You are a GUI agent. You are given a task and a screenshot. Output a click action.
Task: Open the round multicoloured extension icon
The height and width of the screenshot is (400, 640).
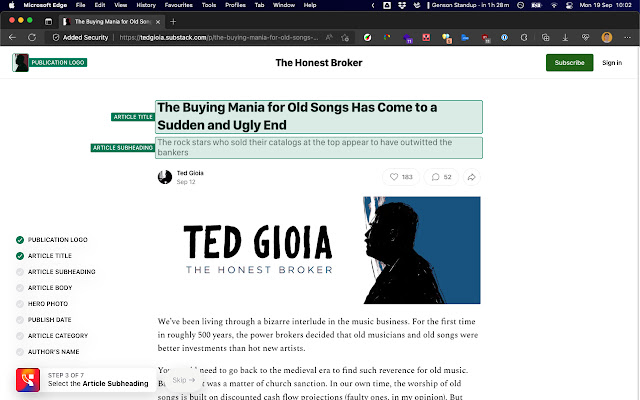[x=367, y=38]
